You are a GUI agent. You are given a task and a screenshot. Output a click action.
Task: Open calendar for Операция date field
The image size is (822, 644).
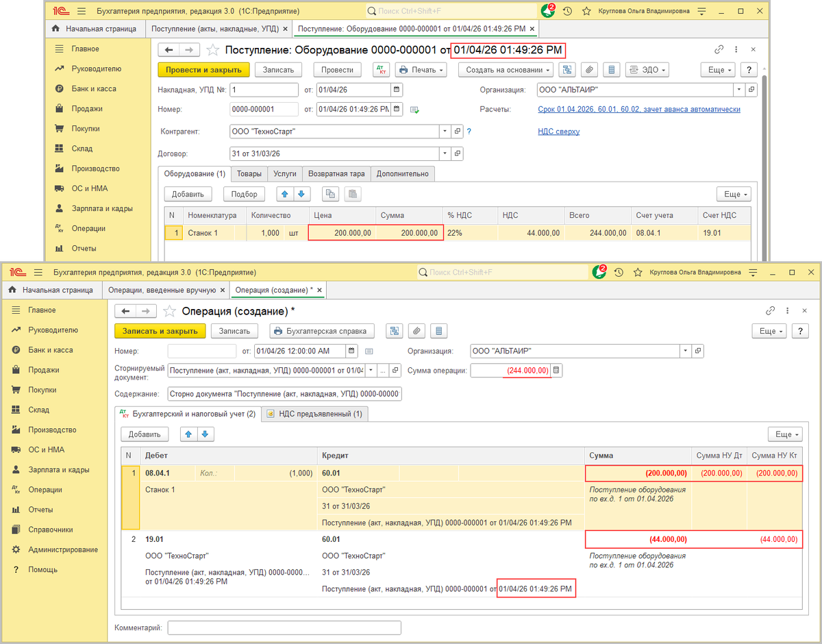[352, 351]
